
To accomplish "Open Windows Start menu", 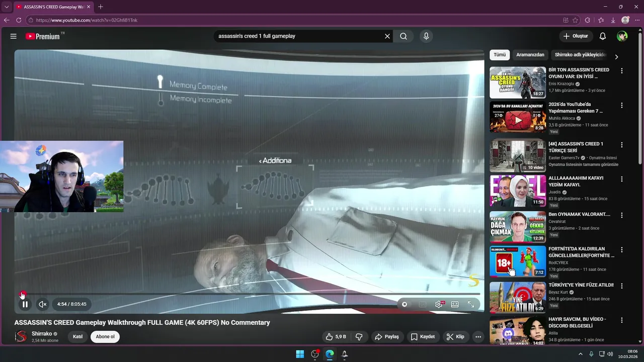I will click(x=300, y=354).
